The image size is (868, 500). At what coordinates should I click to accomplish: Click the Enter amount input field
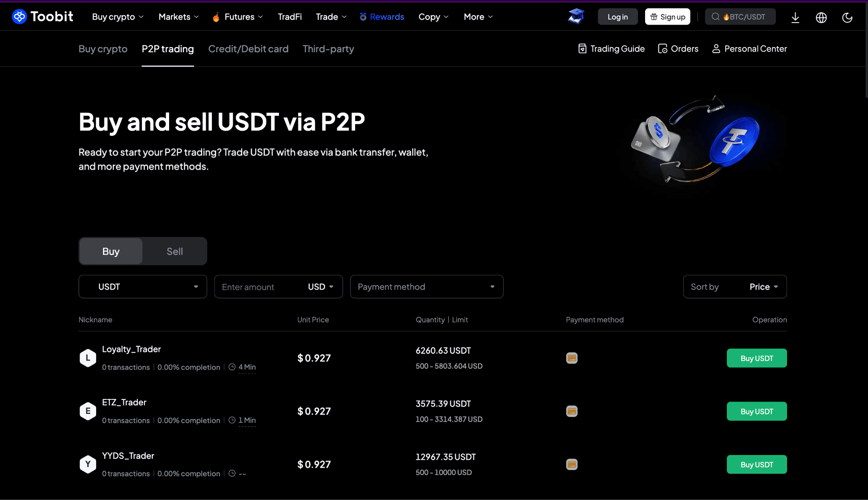tap(259, 287)
